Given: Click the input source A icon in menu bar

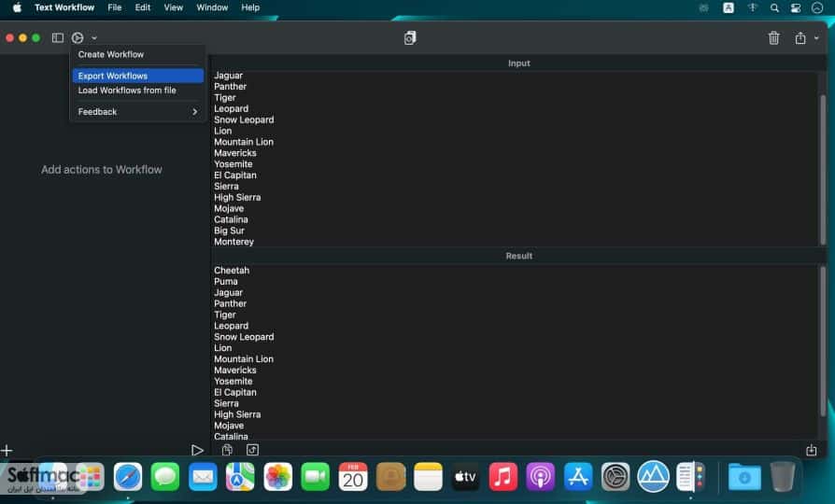Looking at the screenshot, I should coord(729,8).
